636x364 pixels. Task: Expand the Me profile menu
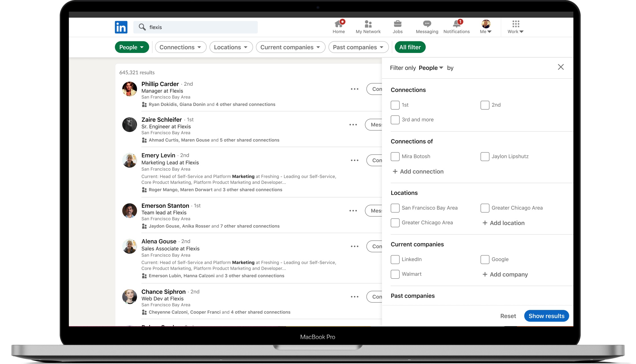[486, 27]
